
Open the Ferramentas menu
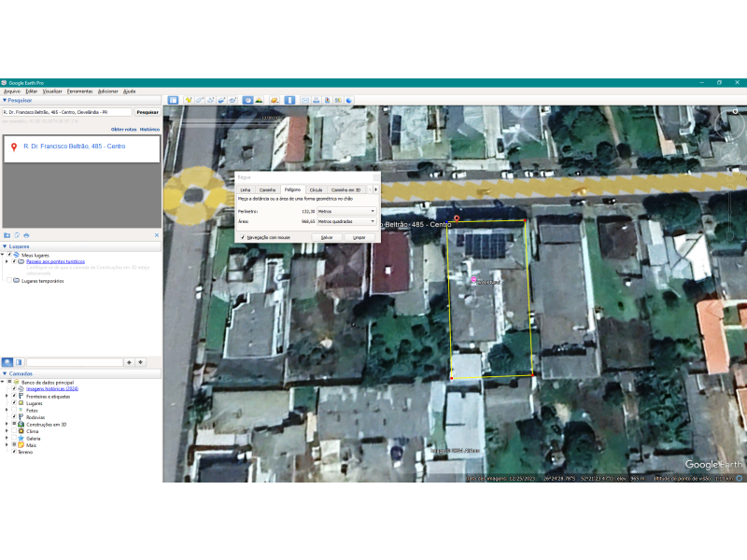pos(79,91)
